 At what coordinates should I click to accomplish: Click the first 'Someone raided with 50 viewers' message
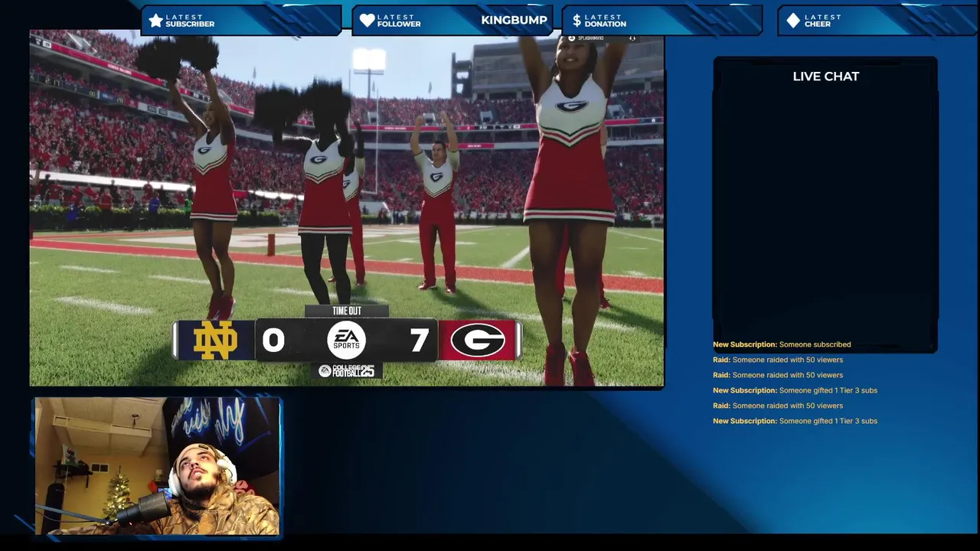[778, 360]
